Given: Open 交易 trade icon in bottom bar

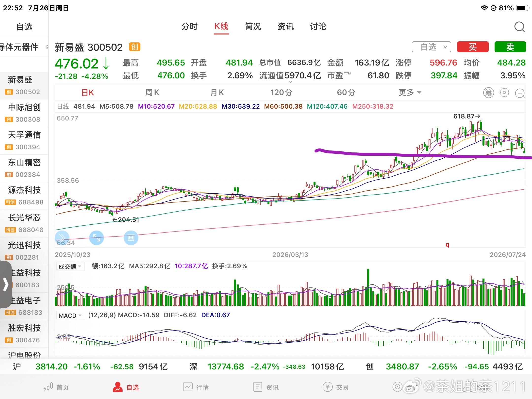Looking at the screenshot, I should click(335, 387).
